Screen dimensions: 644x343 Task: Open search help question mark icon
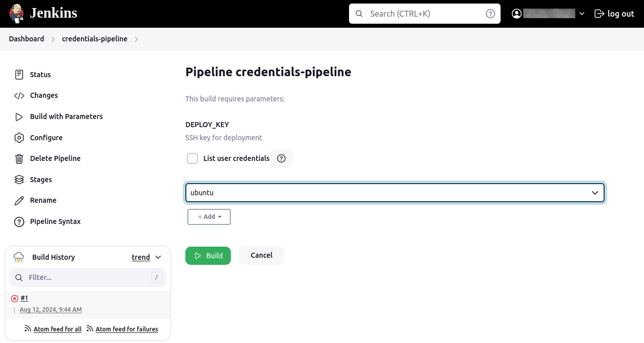click(490, 14)
